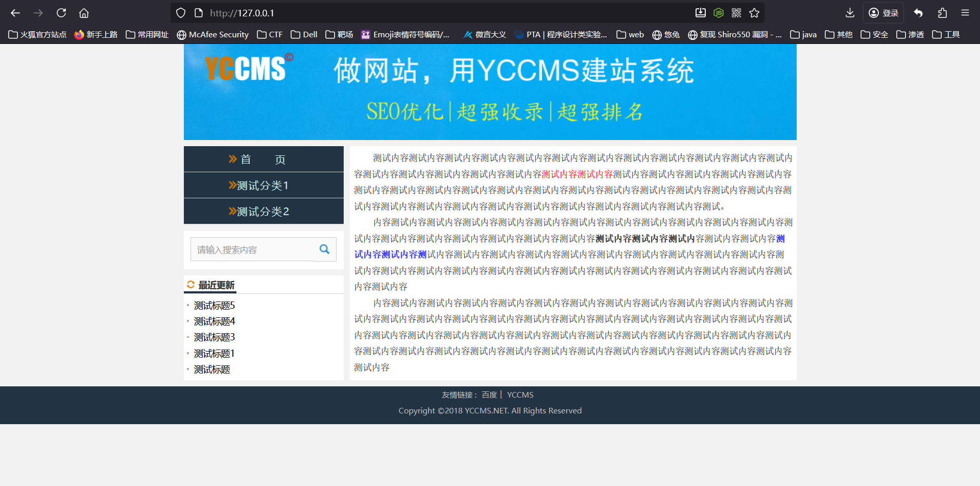
Task: Go to the browser home page
Action: pyautogui.click(x=84, y=13)
